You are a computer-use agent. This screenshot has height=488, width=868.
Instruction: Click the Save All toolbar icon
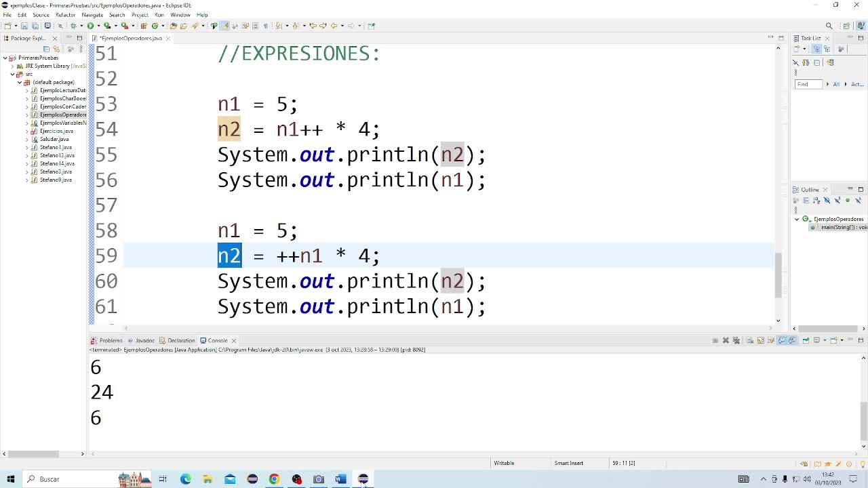[x=35, y=26]
